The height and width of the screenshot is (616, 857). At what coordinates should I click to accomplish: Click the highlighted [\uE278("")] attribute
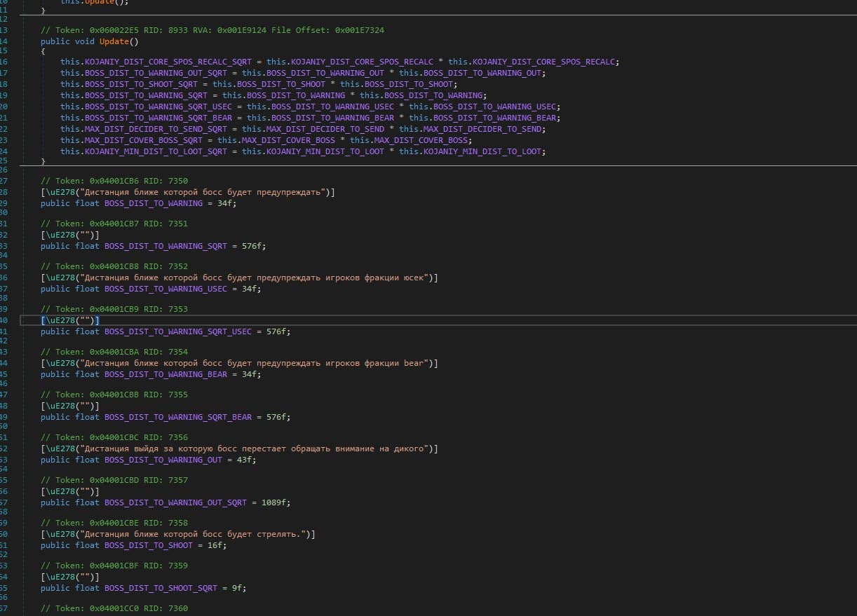(x=70, y=320)
